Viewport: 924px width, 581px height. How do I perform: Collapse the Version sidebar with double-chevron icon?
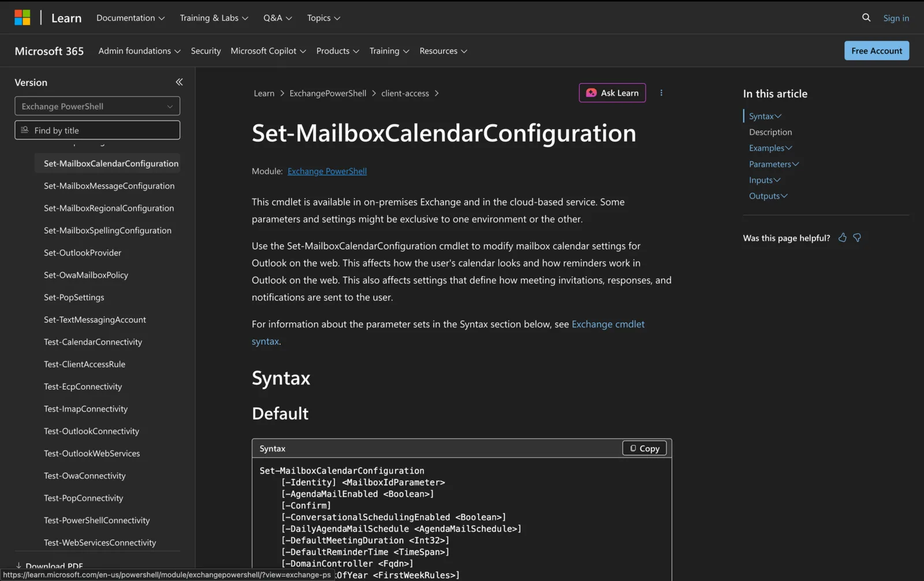(179, 82)
